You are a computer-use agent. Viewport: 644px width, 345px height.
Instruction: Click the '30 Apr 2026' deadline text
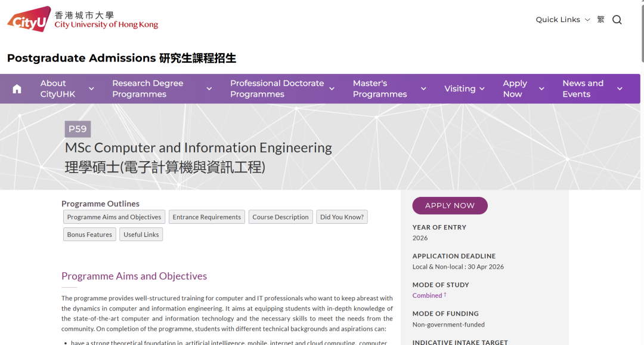click(486, 267)
